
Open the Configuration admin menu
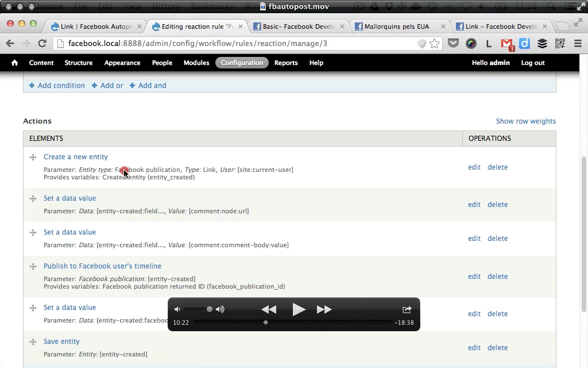242,63
